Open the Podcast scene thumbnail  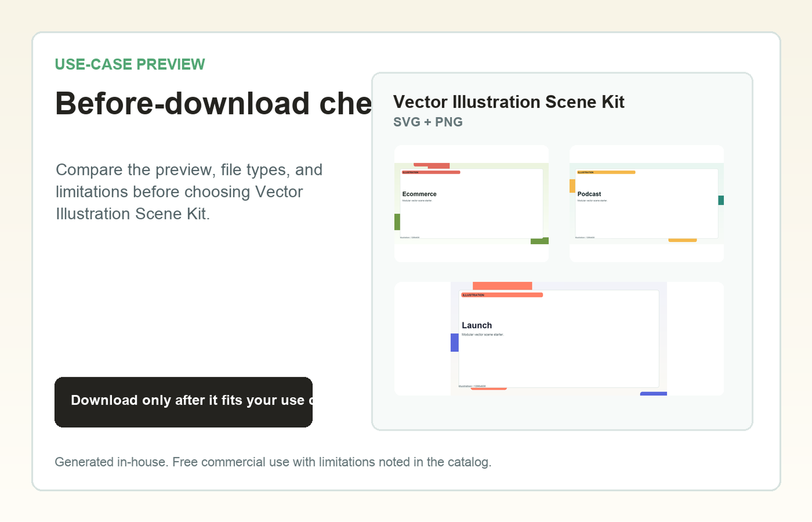coord(647,203)
